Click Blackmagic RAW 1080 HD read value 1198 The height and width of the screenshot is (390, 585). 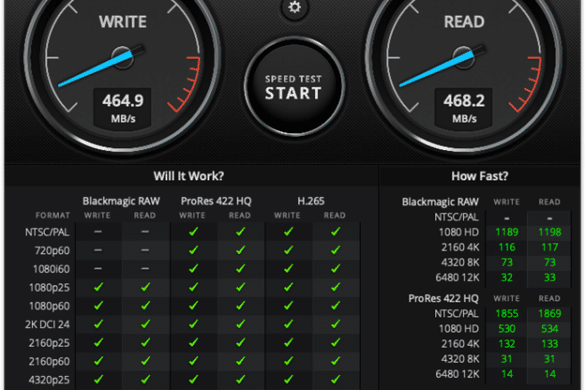click(x=550, y=232)
